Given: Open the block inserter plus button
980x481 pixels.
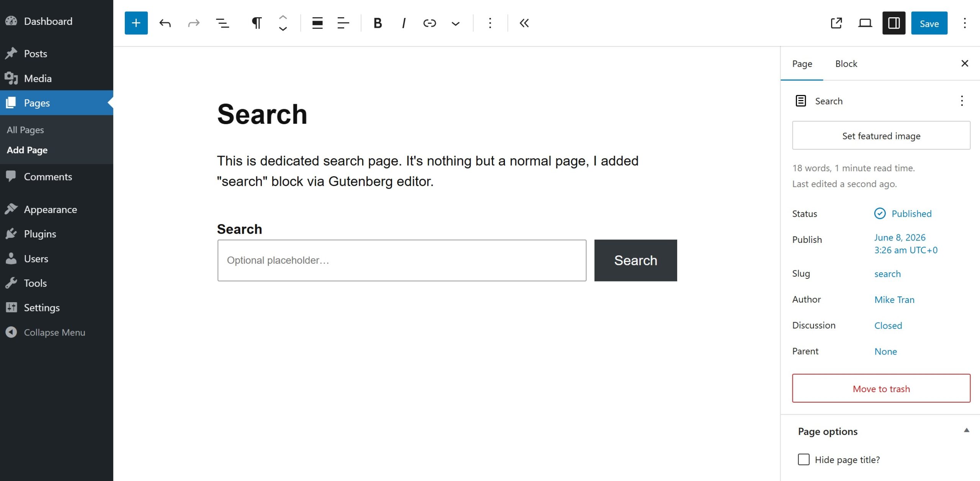Looking at the screenshot, I should click(136, 23).
